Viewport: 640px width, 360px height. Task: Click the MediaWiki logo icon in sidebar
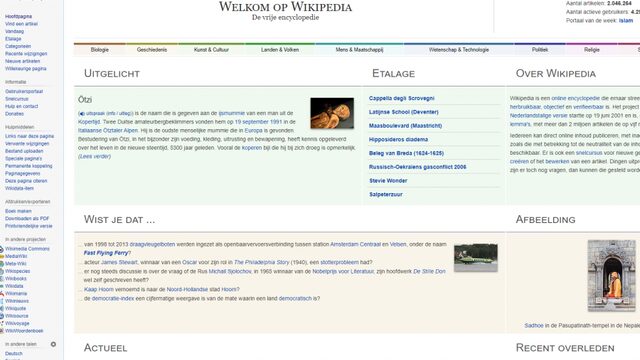2,256
